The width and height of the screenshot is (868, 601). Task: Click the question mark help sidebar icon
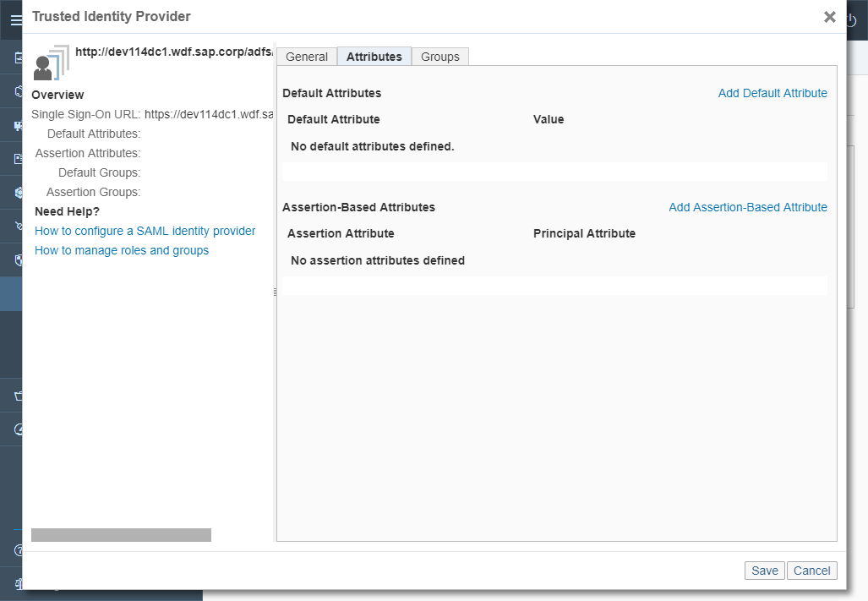click(18, 551)
